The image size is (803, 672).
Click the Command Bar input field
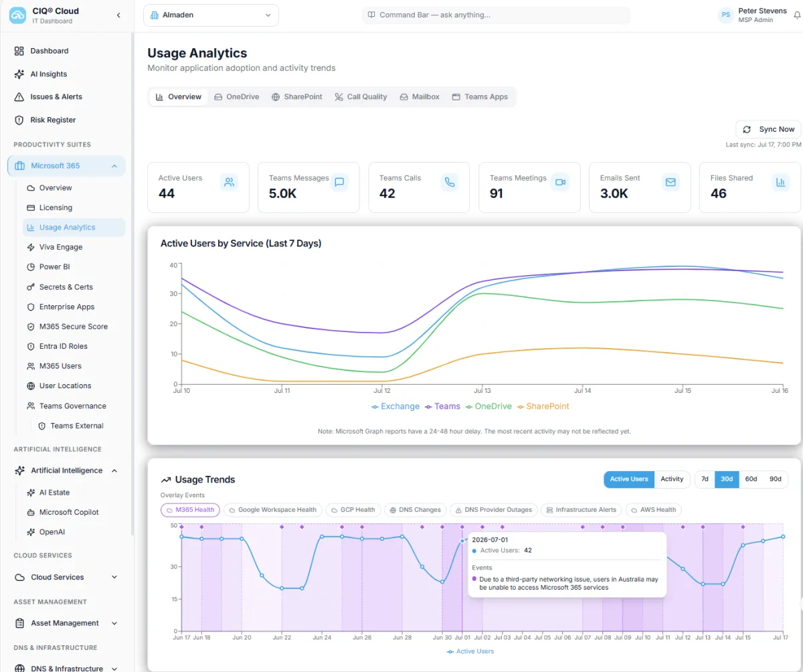496,15
